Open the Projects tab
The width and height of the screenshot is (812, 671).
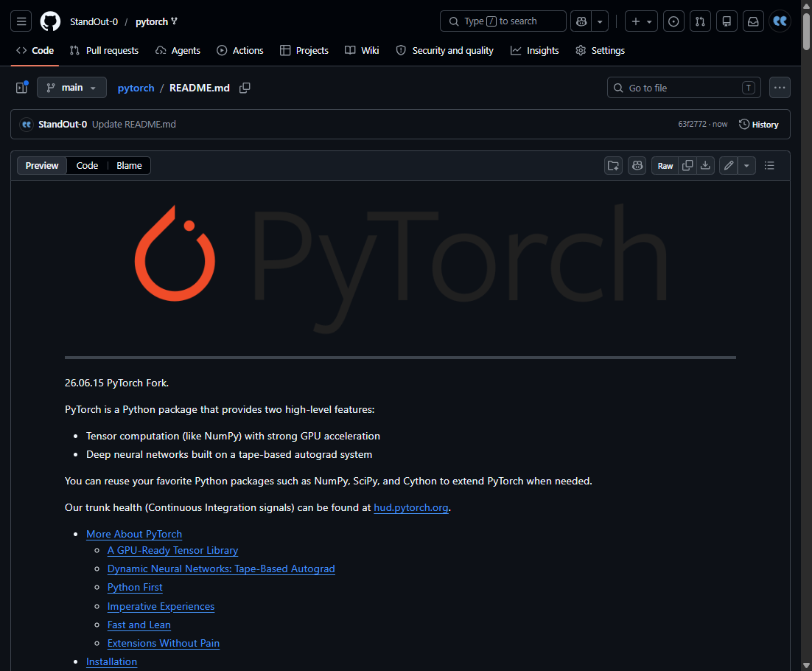point(304,50)
